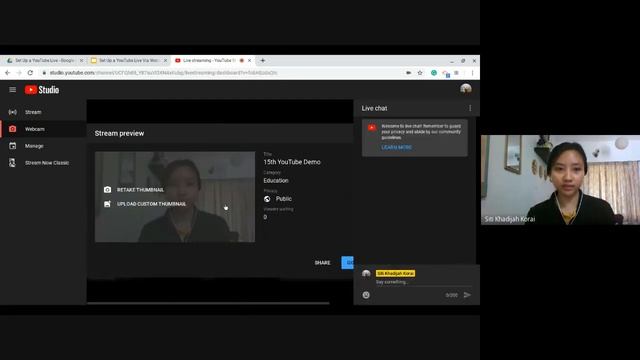
Task: Reload the page with the refresh icon
Action: point(30,73)
